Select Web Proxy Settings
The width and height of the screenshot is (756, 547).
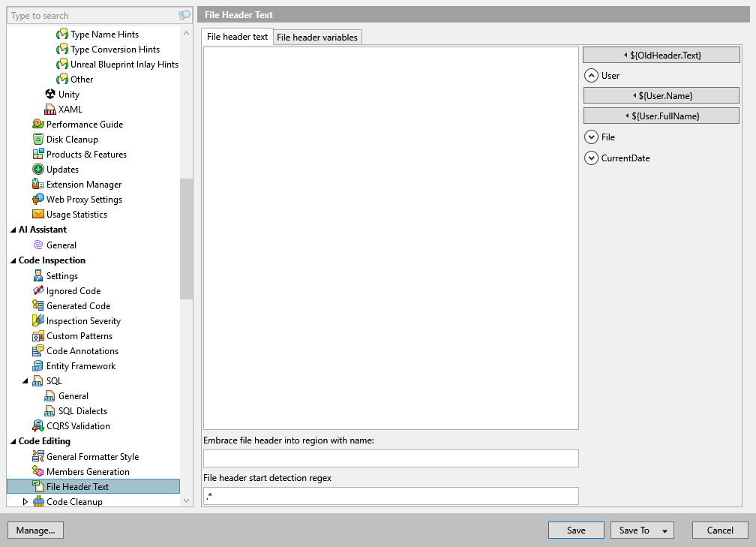tap(82, 199)
